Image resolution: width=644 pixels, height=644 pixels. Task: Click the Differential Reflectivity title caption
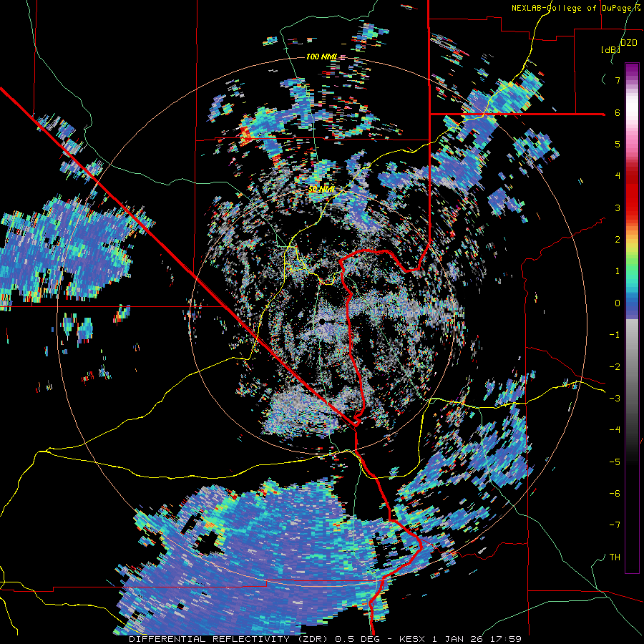pyautogui.click(x=325, y=639)
